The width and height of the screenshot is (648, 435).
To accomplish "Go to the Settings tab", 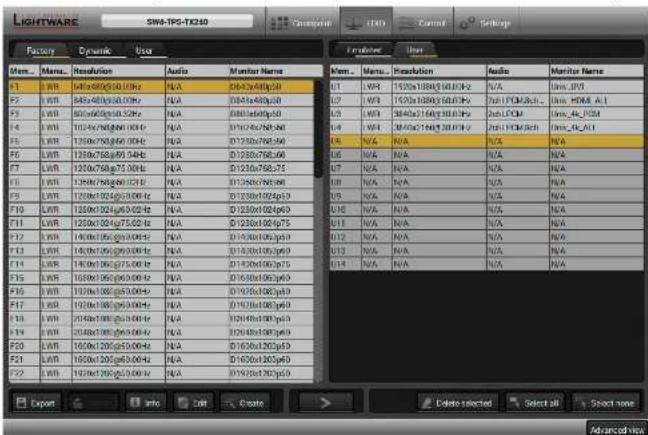I will point(485,23).
